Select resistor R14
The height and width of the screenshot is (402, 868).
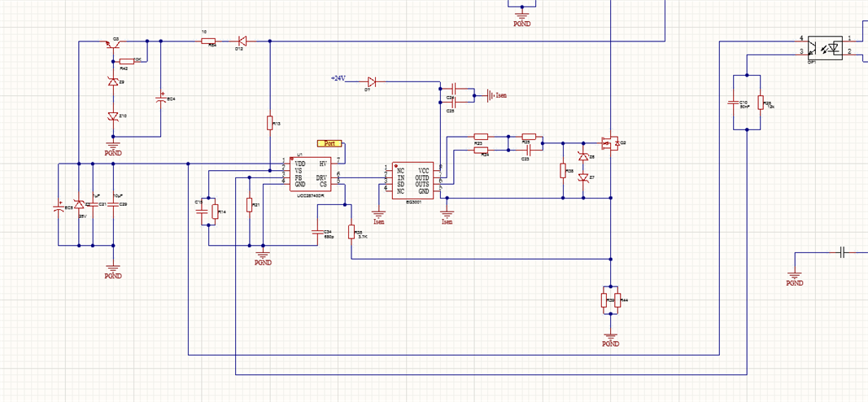[216, 211]
